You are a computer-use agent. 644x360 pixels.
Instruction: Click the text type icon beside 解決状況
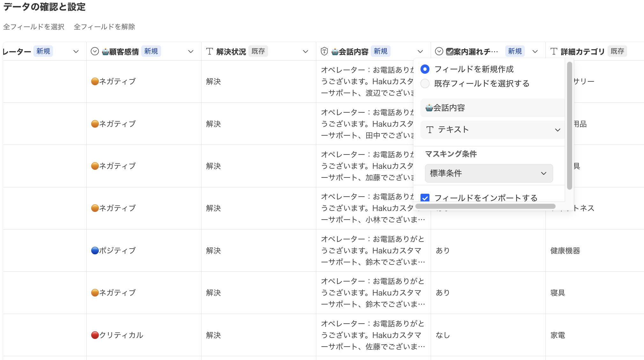point(209,51)
